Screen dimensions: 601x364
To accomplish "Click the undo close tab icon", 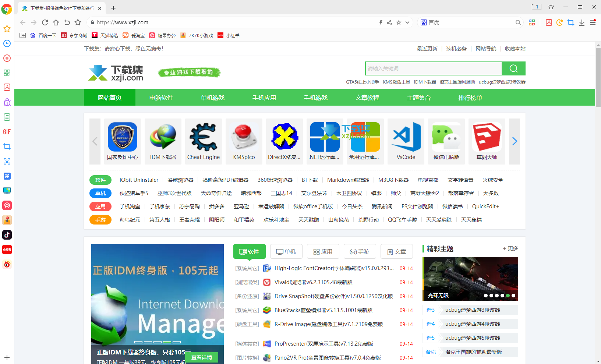I will point(67,22).
